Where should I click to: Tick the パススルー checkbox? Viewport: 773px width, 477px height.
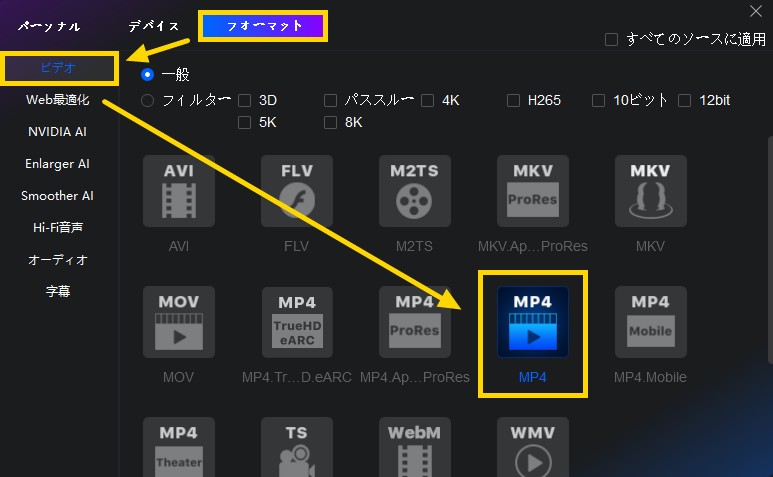(330, 101)
